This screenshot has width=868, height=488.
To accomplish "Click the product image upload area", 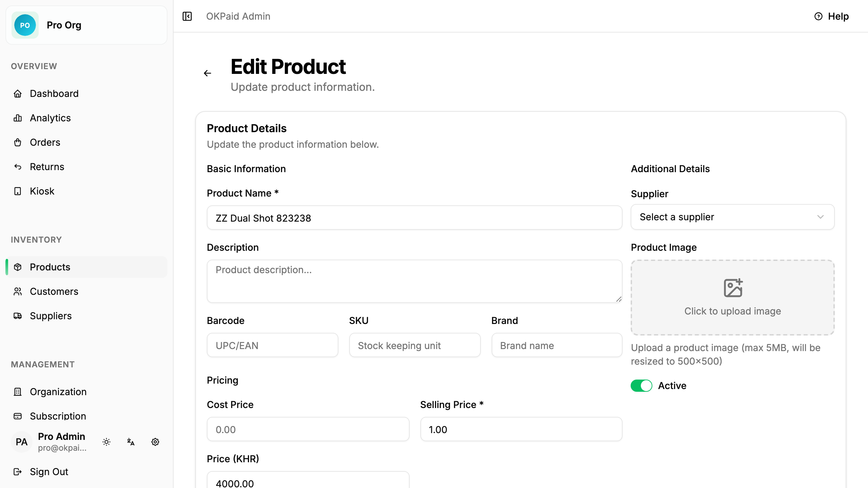I will (x=732, y=298).
